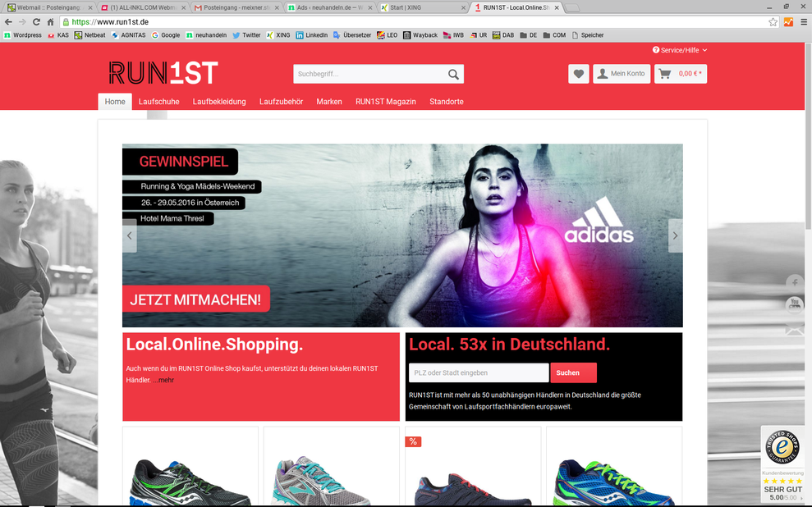Switch to Ads neuhandeln.de browser tab
Image resolution: width=812 pixels, height=507 pixels.
coord(330,7)
